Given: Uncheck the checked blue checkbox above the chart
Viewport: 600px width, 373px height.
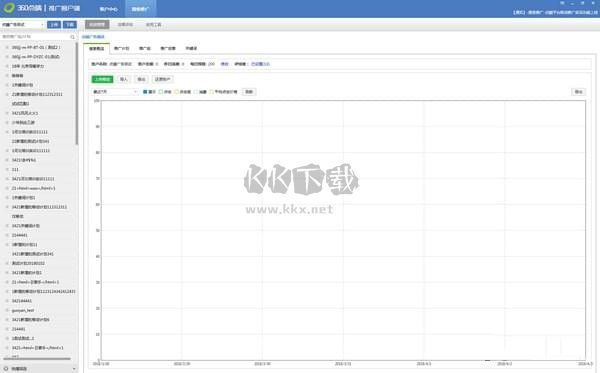Looking at the screenshot, I should tap(145, 92).
